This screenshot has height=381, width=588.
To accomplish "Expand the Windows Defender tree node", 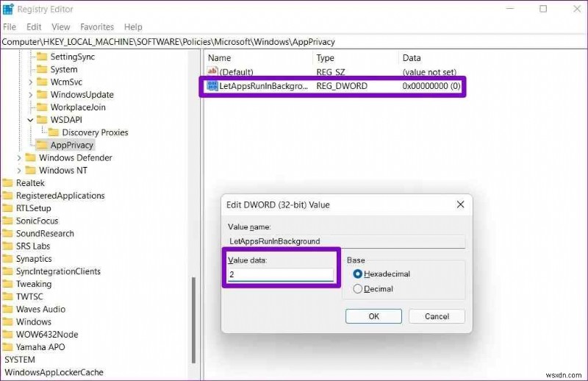I will point(19,158).
